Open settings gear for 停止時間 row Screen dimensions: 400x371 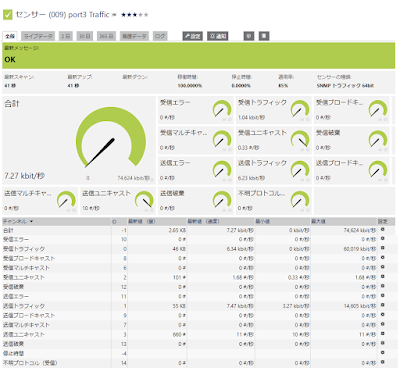(382, 352)
